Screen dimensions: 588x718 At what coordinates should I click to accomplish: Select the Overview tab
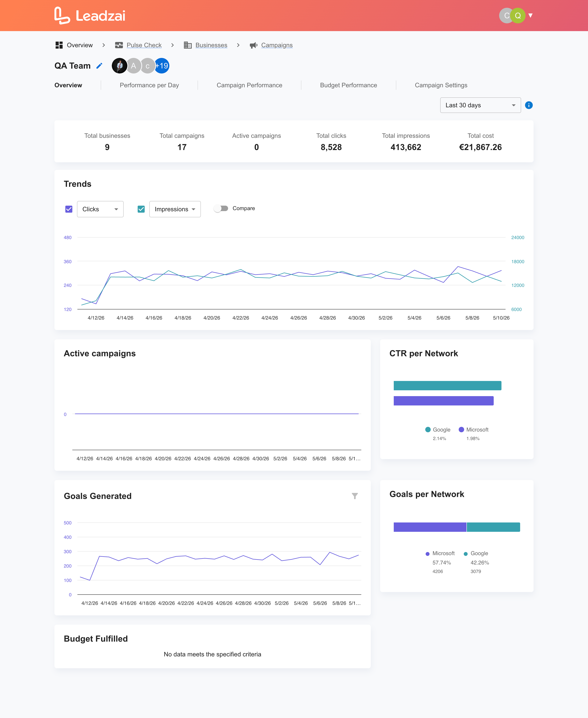68,85
